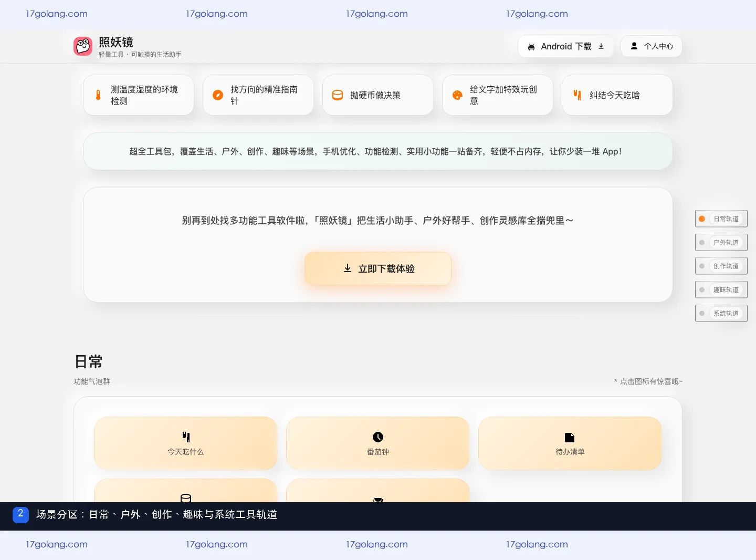Click the download arrow beside Android 下载
Screen dimensions: 756x560
pyautogui.click(x=601, y=46)
